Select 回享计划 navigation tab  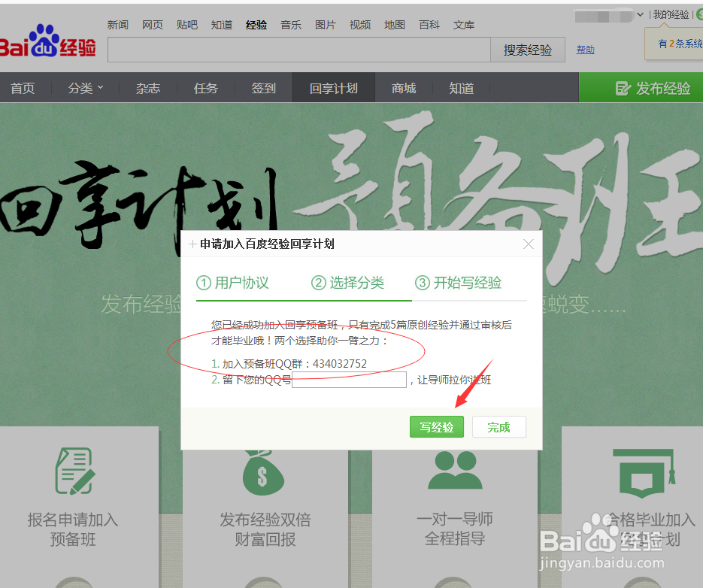[x=334, y=88]
